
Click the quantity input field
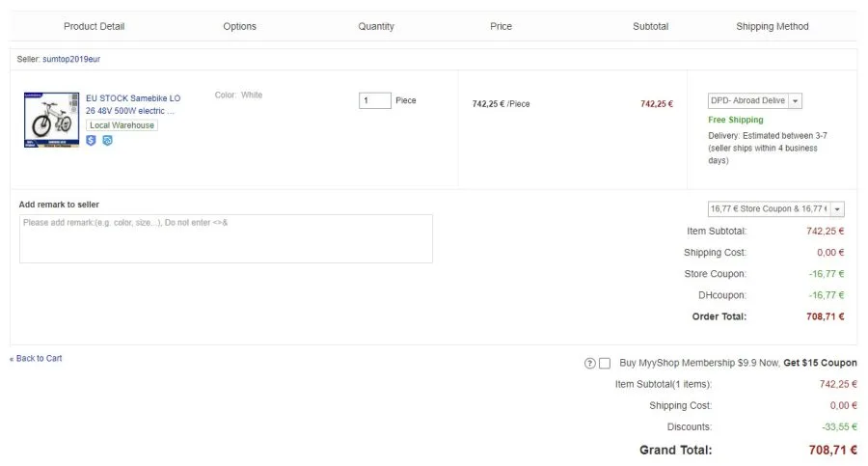(x=374, y=100)
